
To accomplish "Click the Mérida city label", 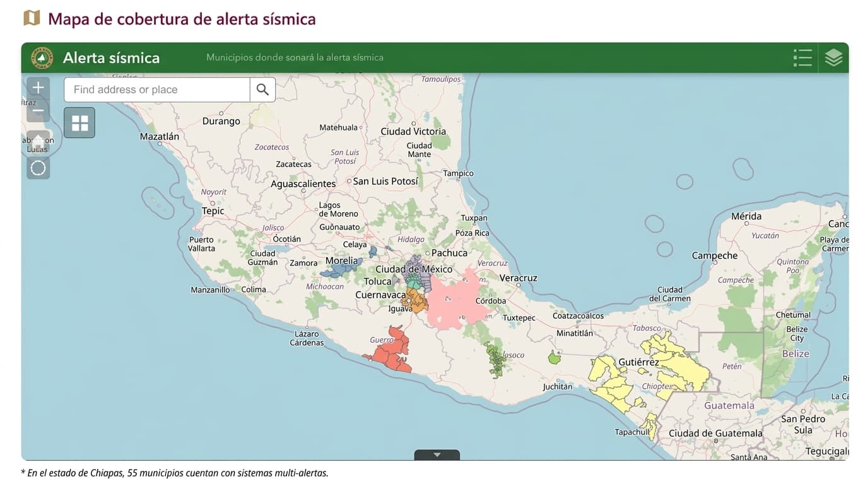I will [746, 216].
